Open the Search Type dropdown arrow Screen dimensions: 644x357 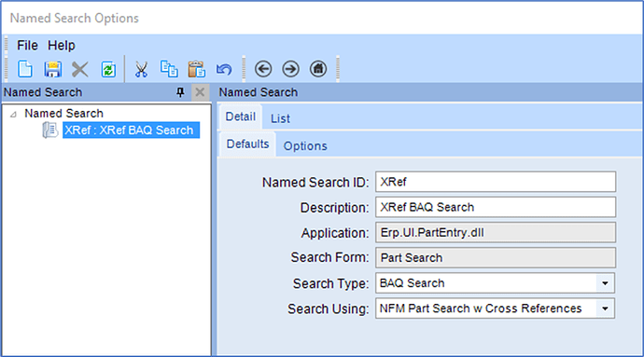coord(605,283)
